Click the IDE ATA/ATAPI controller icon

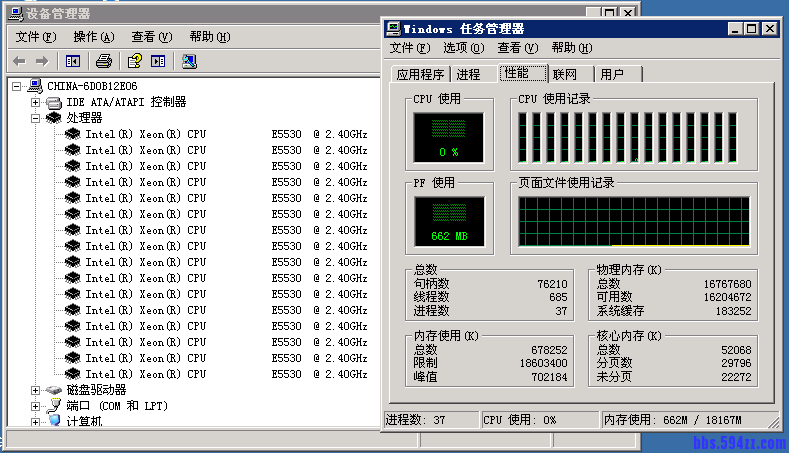click(54, 103)
